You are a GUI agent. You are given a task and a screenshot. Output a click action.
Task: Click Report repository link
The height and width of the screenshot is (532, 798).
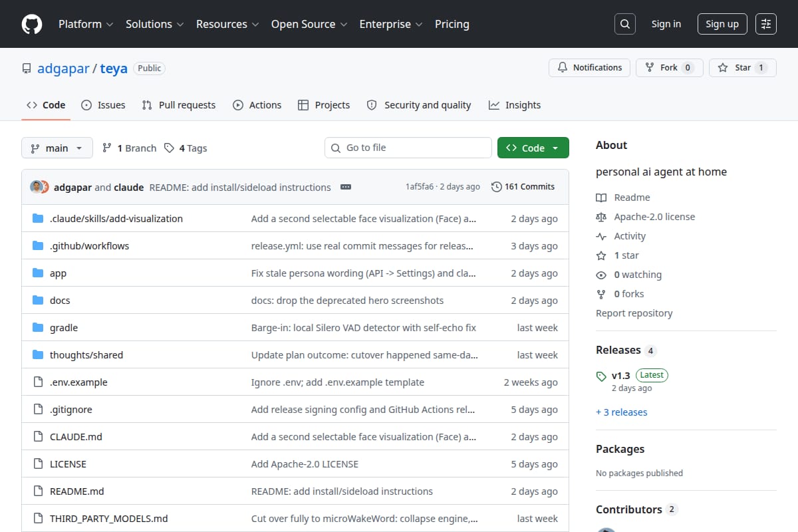pyautogui.click(x=634, y=313)
